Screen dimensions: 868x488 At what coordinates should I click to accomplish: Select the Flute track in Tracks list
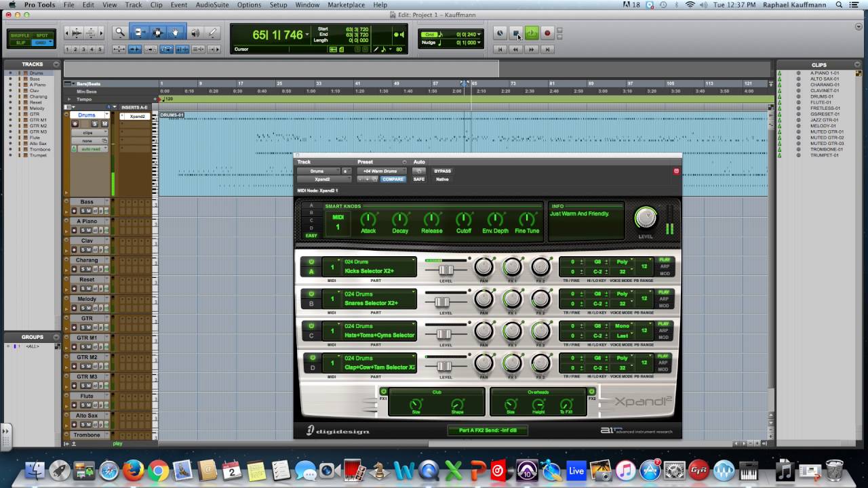(33, 138)
